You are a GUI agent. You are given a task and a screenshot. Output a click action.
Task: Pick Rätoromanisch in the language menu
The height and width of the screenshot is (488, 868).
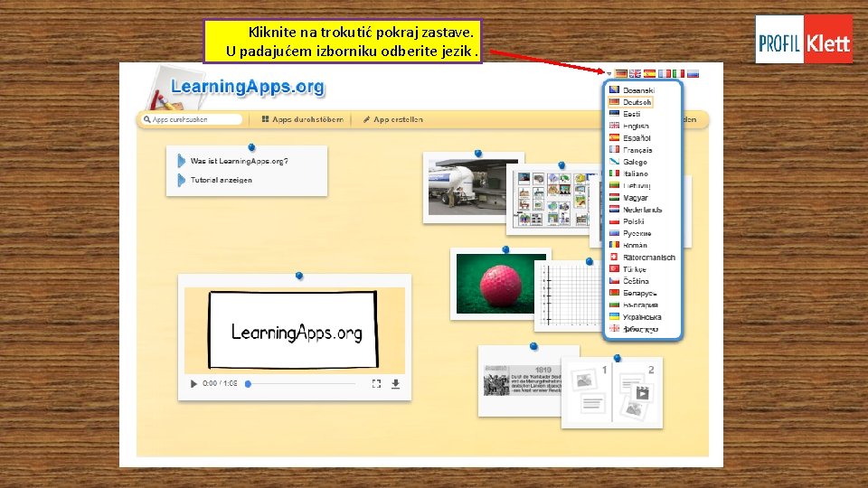[642, 258]
